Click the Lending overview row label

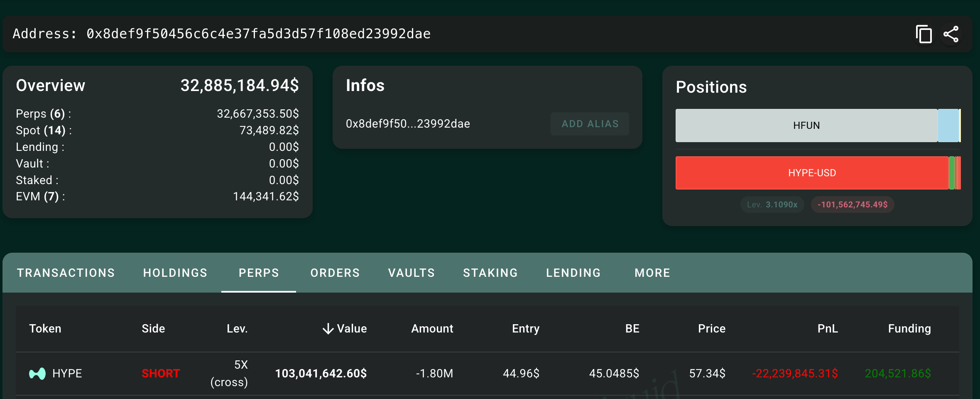(40, 147)
